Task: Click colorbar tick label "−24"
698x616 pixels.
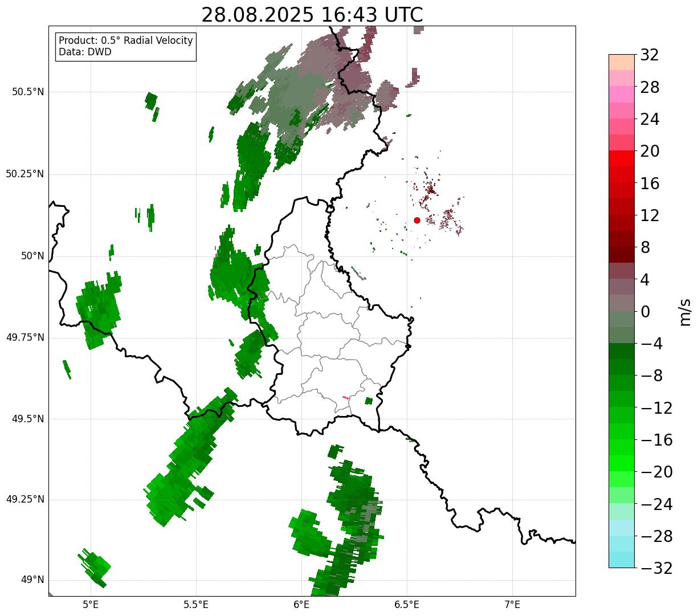Action: 656,504
